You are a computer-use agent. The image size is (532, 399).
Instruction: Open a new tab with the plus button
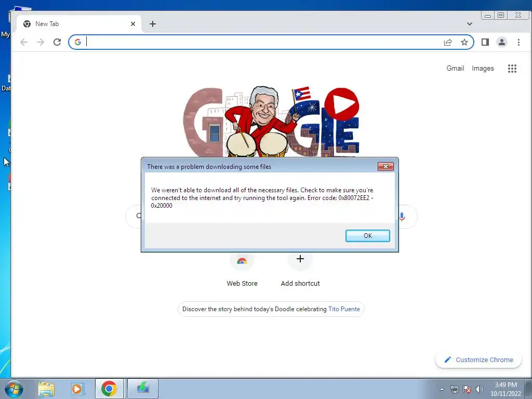pyautogui.click(x=153, y=24)
